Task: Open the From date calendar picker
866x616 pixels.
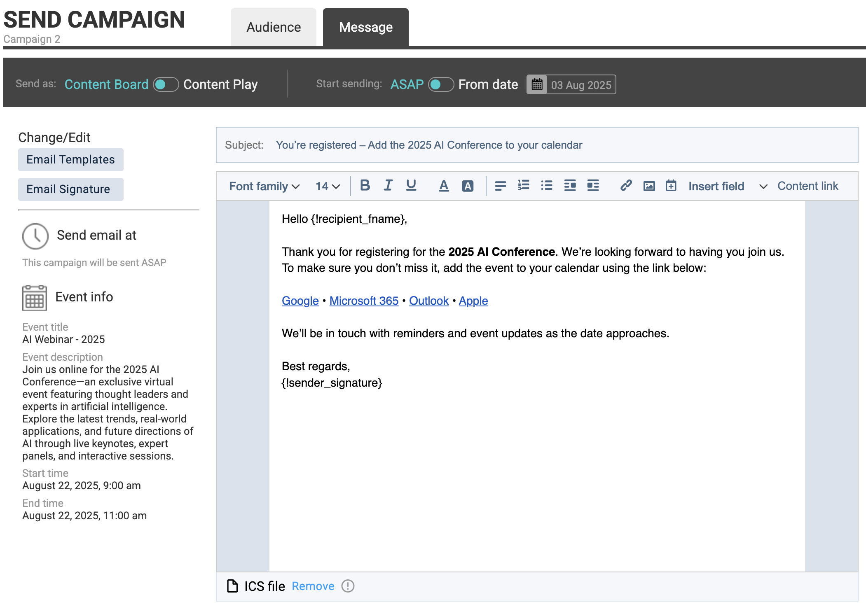Action: (x=537, y=85)
